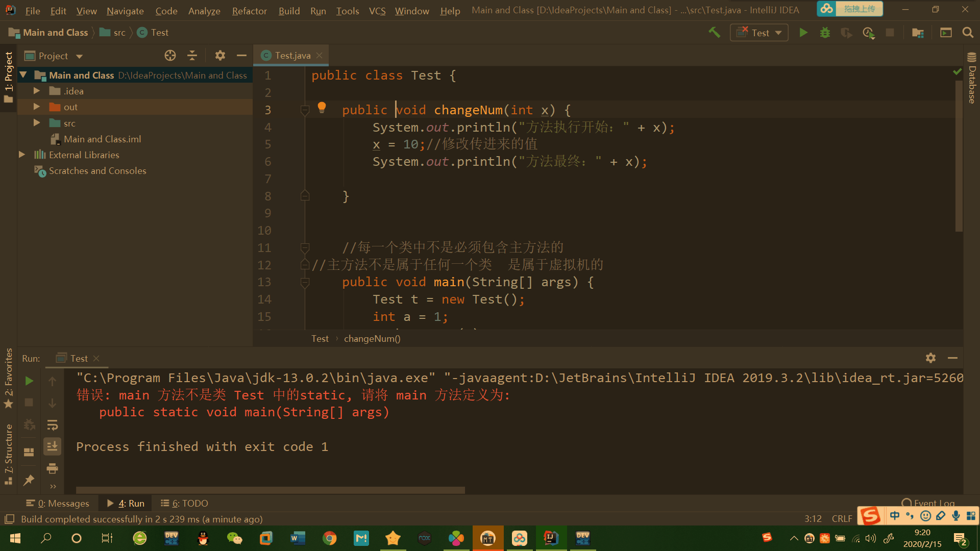Click the CRLF line separator status
Viewport: 980px width, 551px height.
point(842,519)
